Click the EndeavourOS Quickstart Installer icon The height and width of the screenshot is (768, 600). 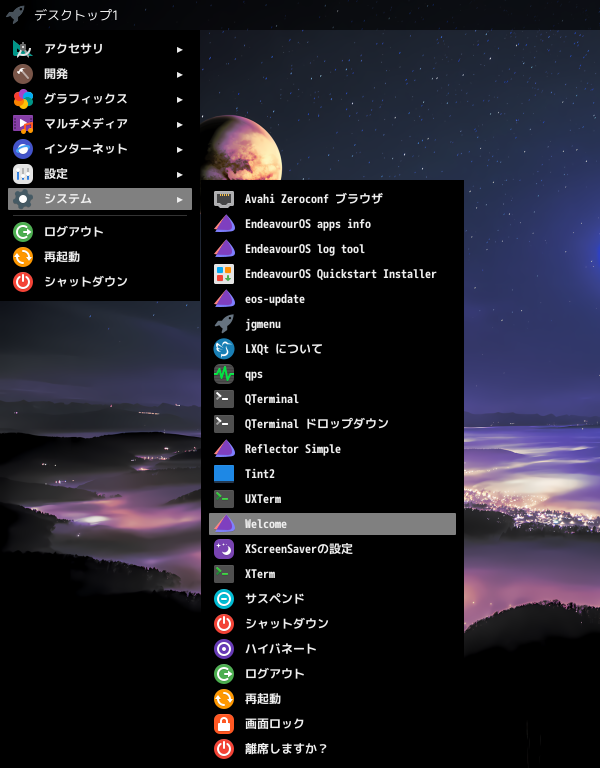coord(224,274)
